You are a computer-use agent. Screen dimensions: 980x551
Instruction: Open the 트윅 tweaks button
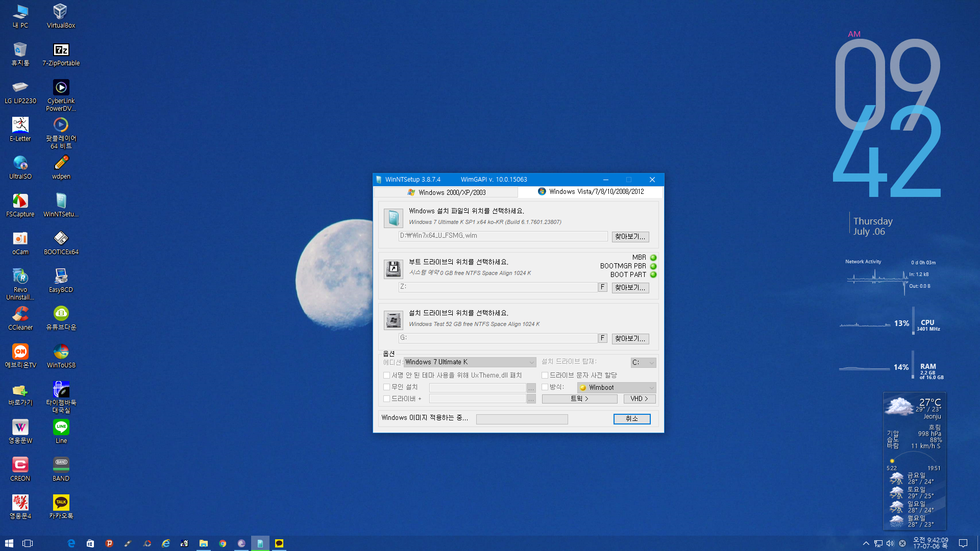pos(580,399)
